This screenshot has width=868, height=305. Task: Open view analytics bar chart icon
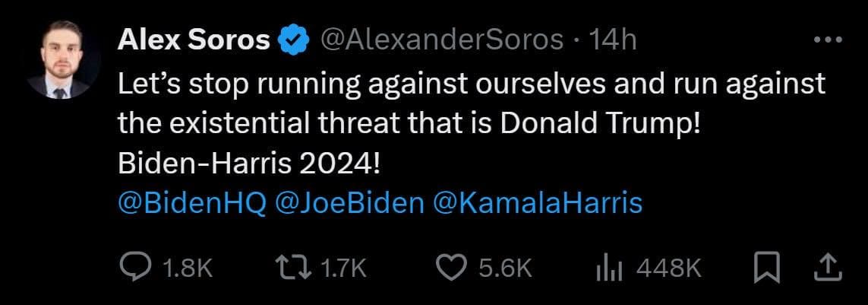pyautogui.click(x=611, y=266)
